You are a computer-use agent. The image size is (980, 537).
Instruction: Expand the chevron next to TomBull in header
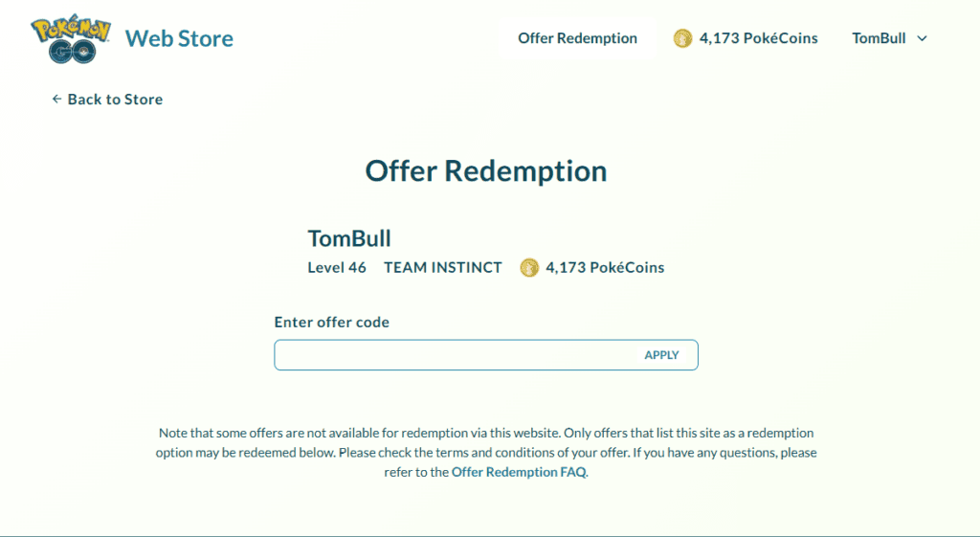tap(923, 39)
